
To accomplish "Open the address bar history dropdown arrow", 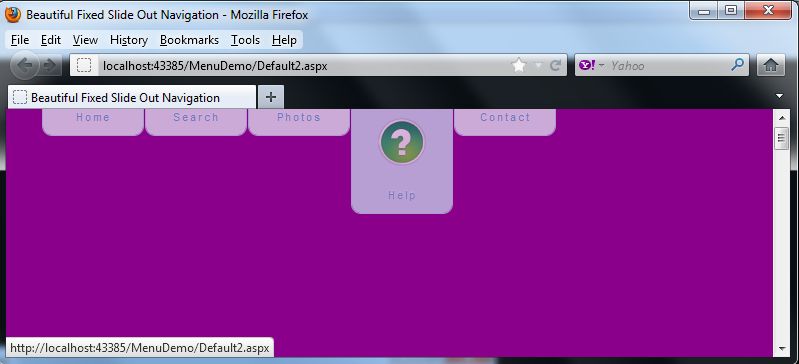I will [539, 65].
